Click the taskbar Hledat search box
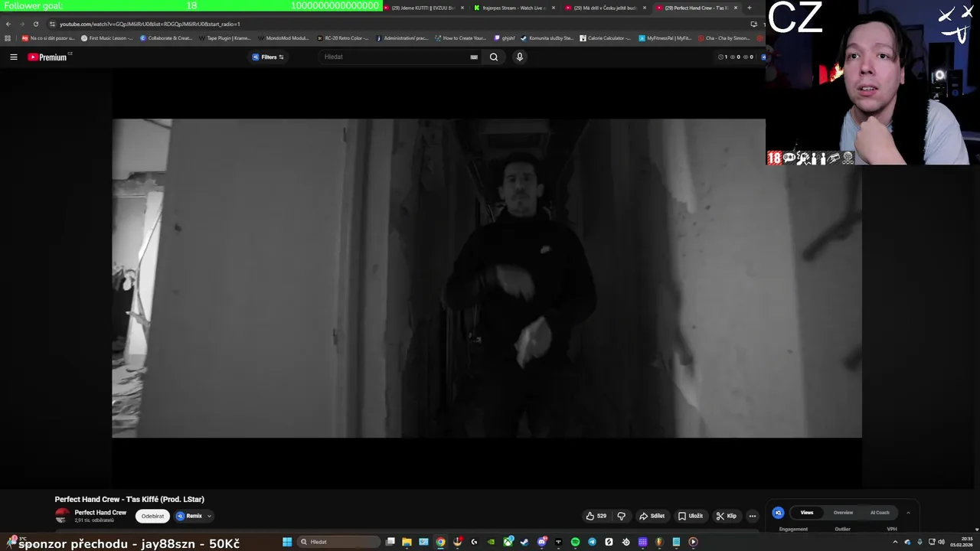 [x=338, y=542]
